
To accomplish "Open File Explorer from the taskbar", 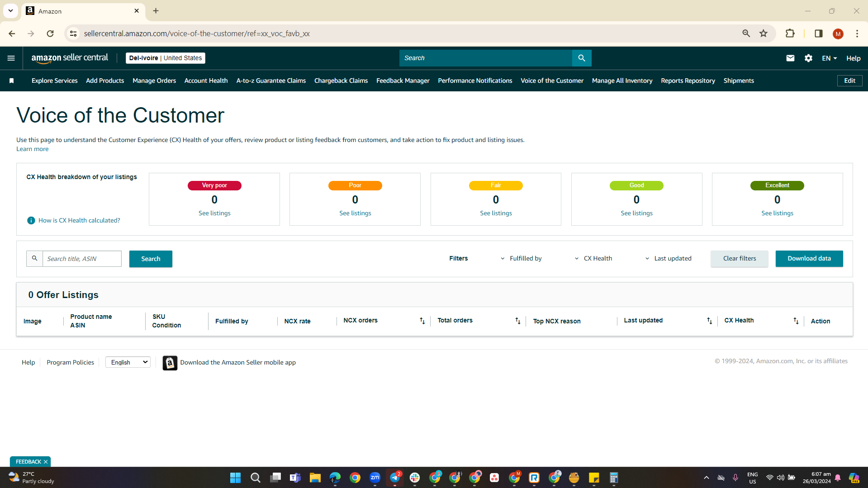I will coord(315,478).
